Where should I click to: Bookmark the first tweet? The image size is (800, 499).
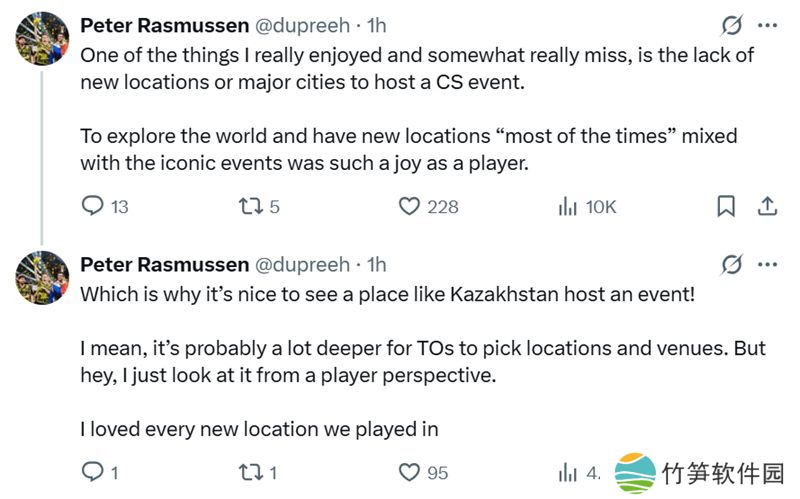click(726, 206)
